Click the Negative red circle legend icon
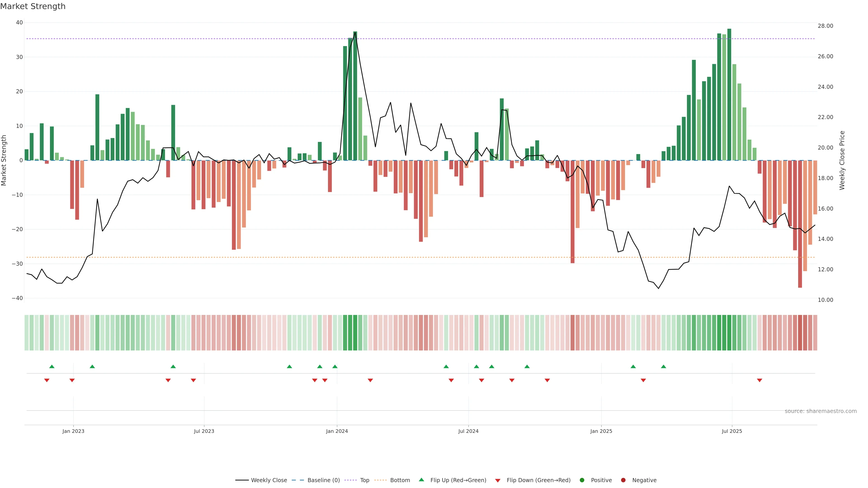The height and width of the screenshot is (488, 868). pyautogui.click(x=623, y=480)
